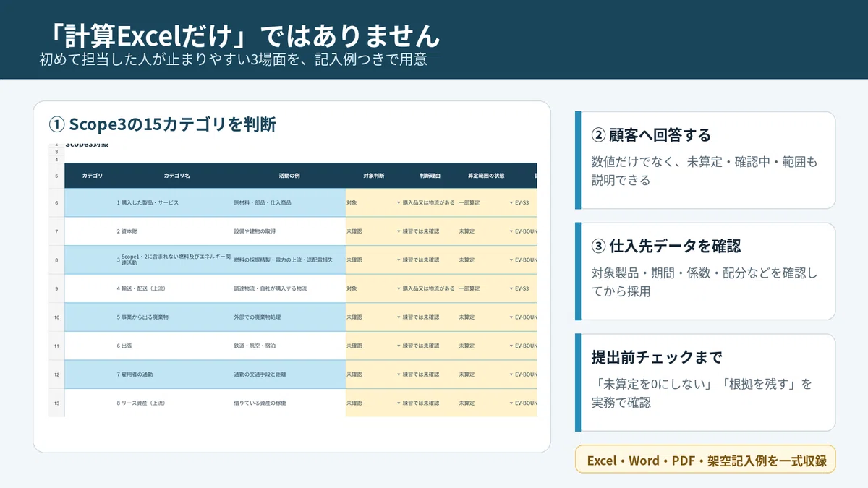The width and height of the screenshot is (868, 488).
Task: Click cell 設備や建物の取得
Action: pyautogui.click(x=254, y=231)
